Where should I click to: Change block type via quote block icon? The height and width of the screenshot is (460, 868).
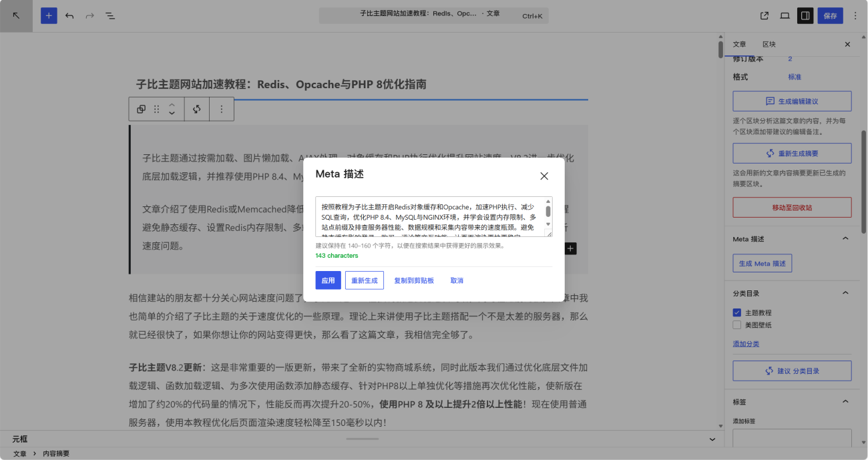(x=141, y=109)
